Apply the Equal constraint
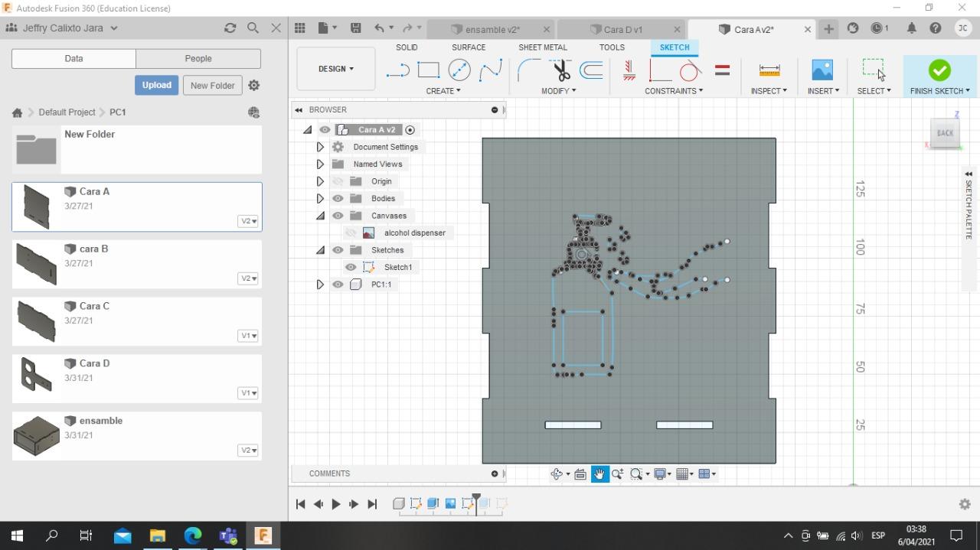 [722, 70]
